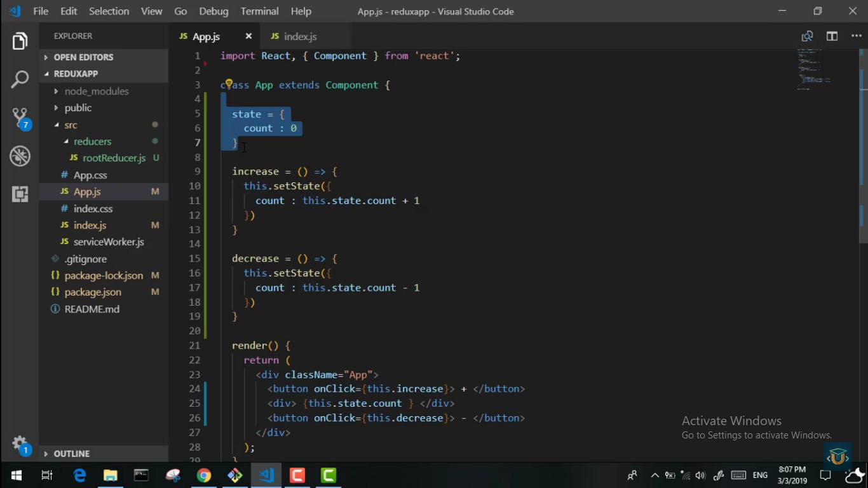The height and width of the screenshot is (488, 868).
Task: Open the Explorer view in activity bar
Action: [20, 42]
